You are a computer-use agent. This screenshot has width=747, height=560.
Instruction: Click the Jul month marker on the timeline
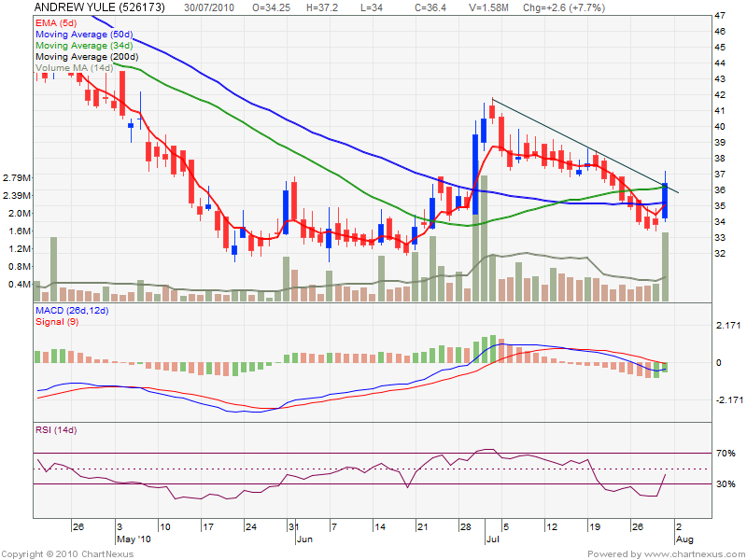click(x=491, y=539)
